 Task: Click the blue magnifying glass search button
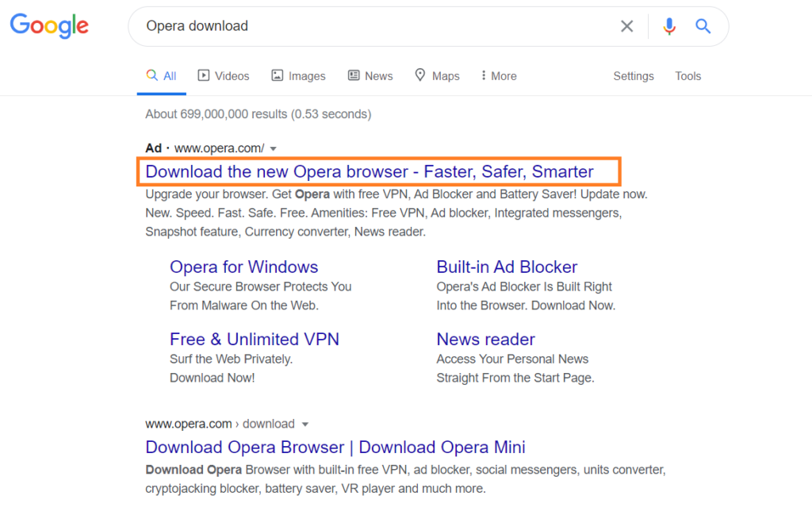[x=703, y=26]
